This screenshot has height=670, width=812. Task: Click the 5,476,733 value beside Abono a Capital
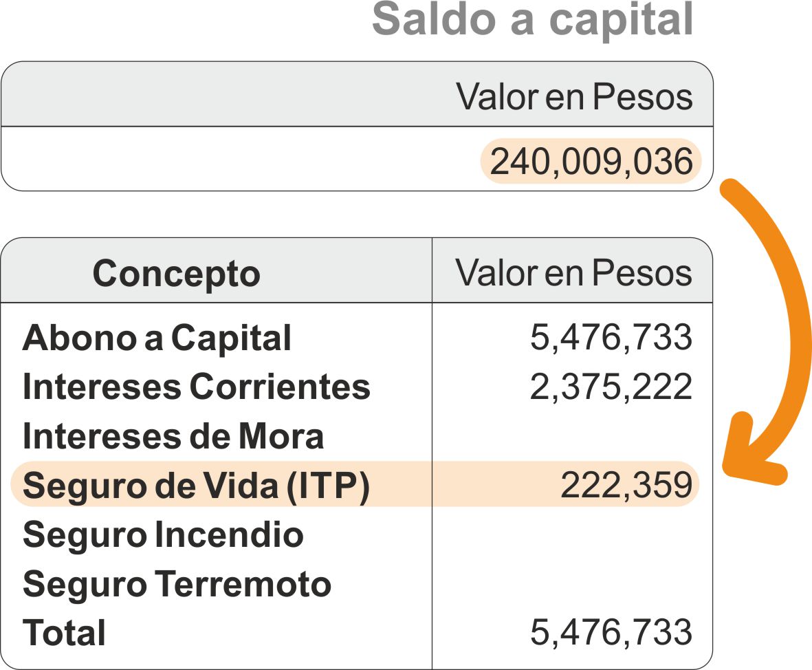611,338
